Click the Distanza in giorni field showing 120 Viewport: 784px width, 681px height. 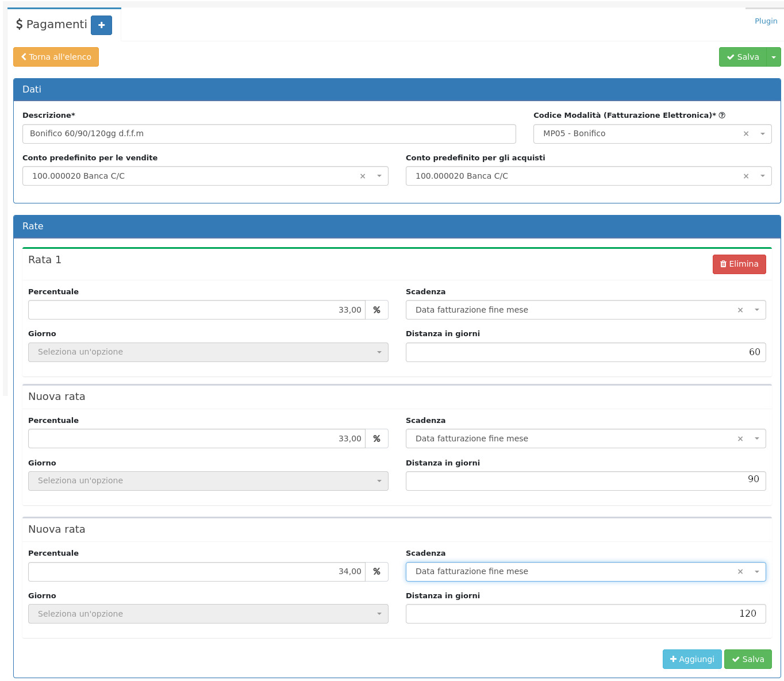585,614
